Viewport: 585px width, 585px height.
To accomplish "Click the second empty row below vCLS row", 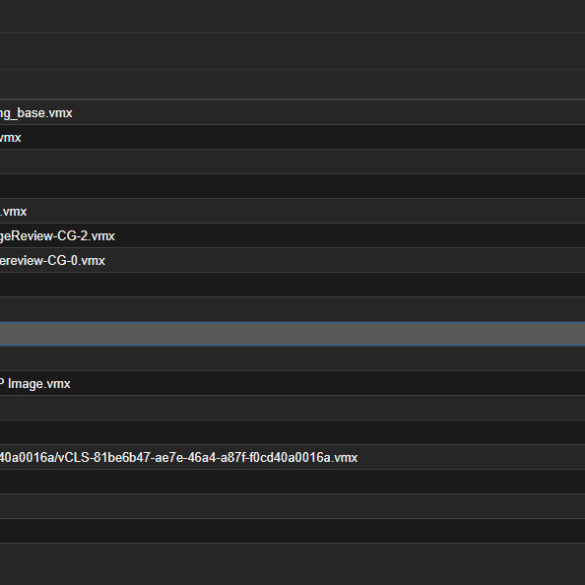I will point(292,506).
